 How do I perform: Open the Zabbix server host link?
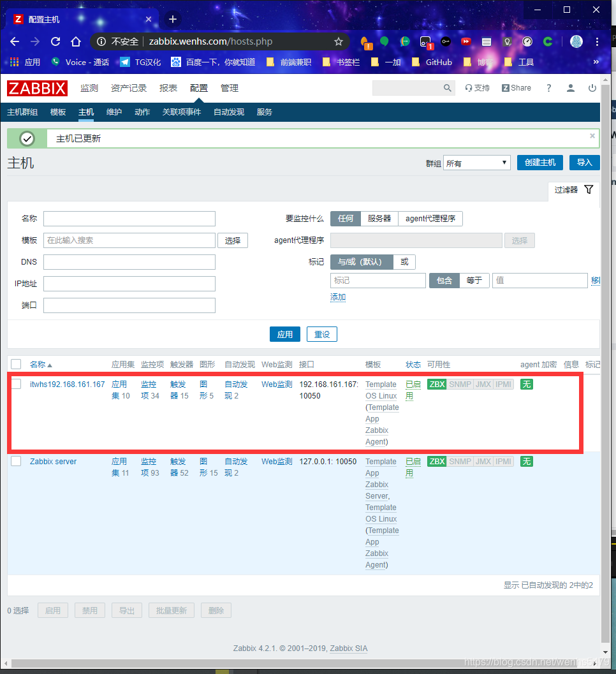(54, 462)
